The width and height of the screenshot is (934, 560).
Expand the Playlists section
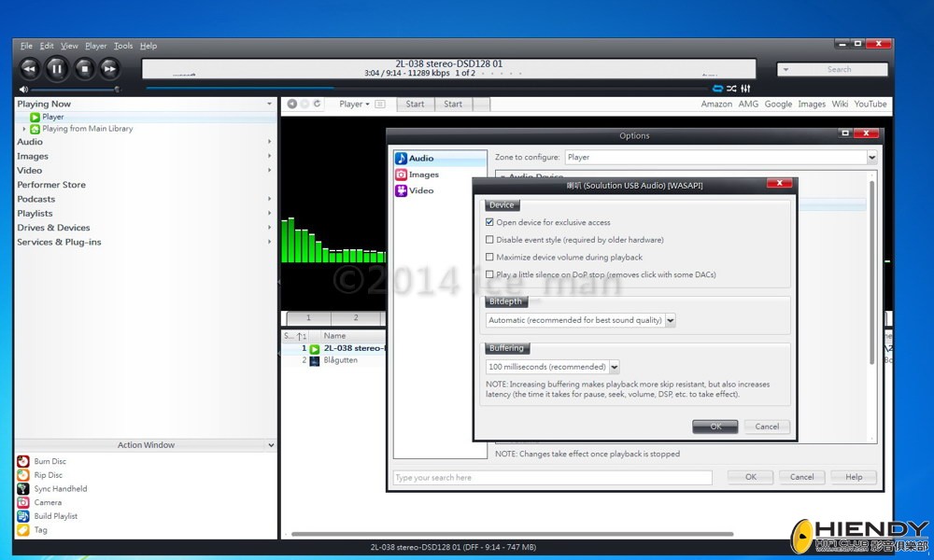coord(269,213)
